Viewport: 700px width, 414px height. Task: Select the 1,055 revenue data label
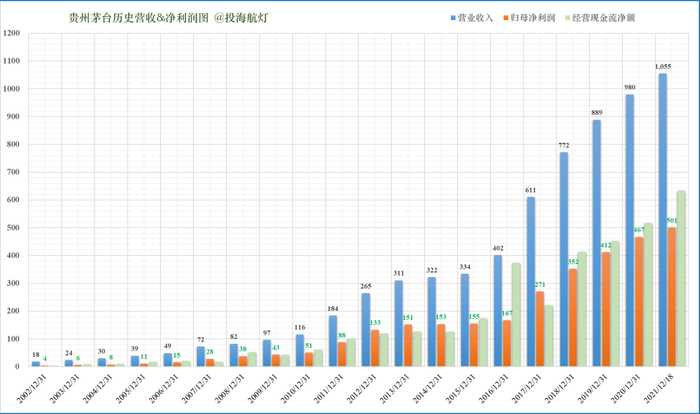(x=663, y=67)
